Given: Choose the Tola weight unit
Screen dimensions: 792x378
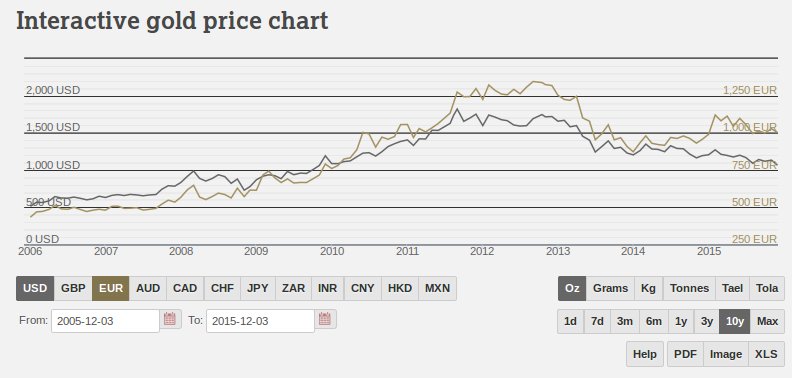Looking at the screenshot, I should click(767, 288).
